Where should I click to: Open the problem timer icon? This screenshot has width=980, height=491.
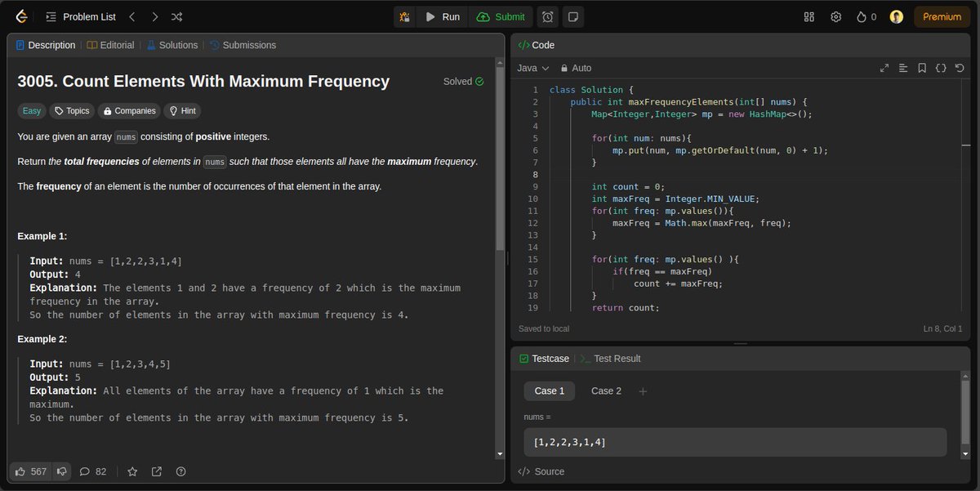548,16
